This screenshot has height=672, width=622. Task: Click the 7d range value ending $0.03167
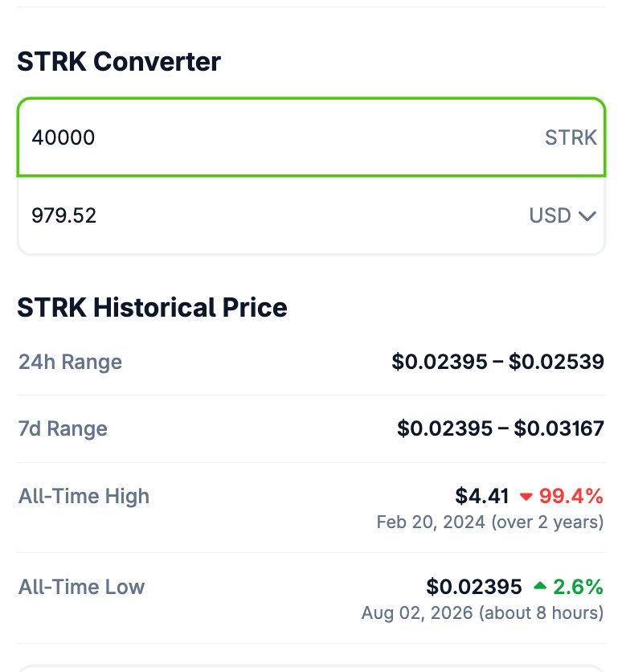501,428
